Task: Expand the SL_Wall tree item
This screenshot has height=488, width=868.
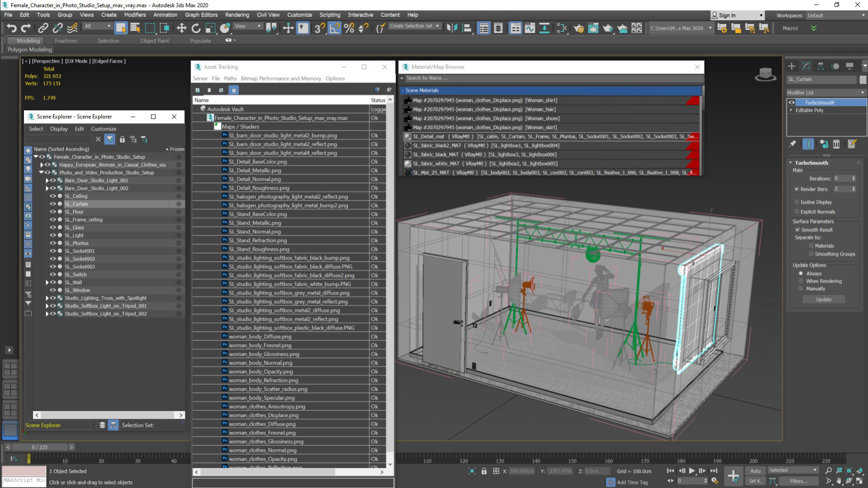Action: point(47,282)
